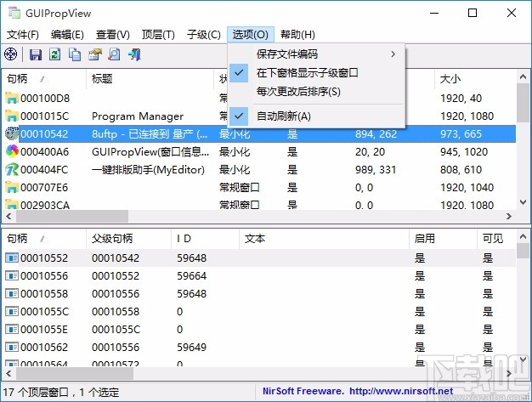Click ID cell '59649' in bottom pane
The height and width of the screenshot is (402, 532).
click(191, 347)
